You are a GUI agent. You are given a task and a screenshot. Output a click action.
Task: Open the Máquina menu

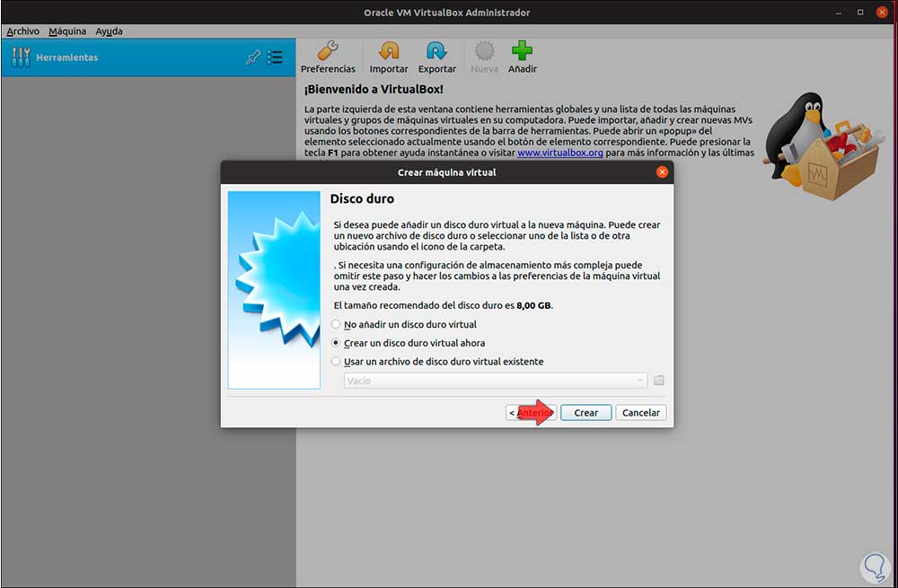click(67, 31)
